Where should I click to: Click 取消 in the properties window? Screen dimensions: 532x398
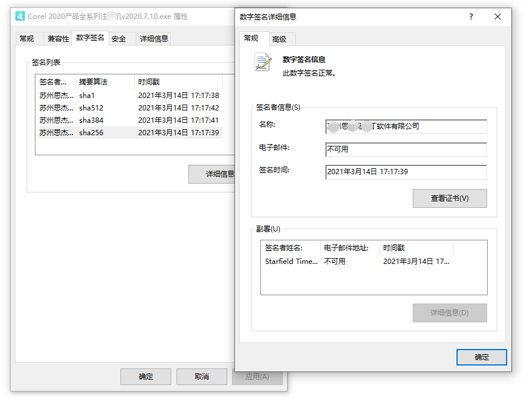[202, 377]
